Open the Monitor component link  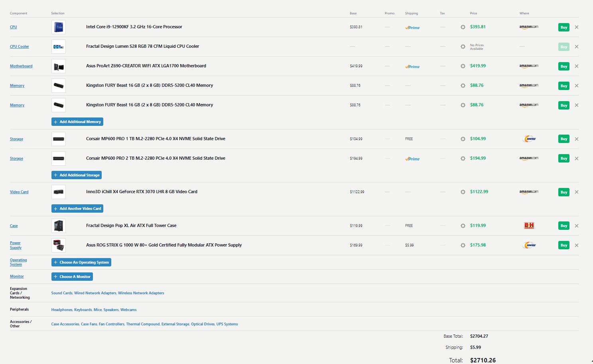click(17, 276)
